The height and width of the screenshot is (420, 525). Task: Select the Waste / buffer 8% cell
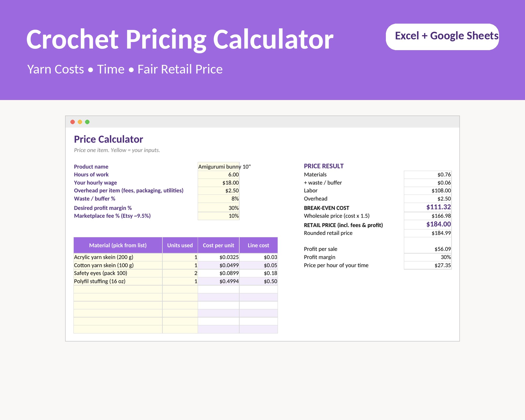[x=218, y=199]
